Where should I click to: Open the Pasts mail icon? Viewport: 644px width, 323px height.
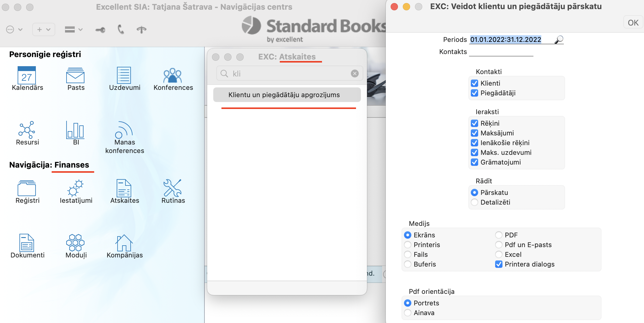pos(75,76)
